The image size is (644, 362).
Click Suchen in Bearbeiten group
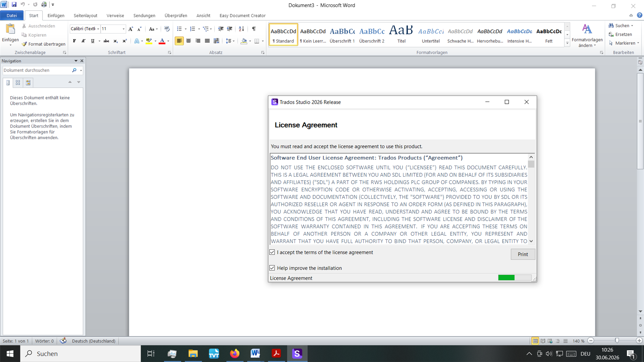621,25
